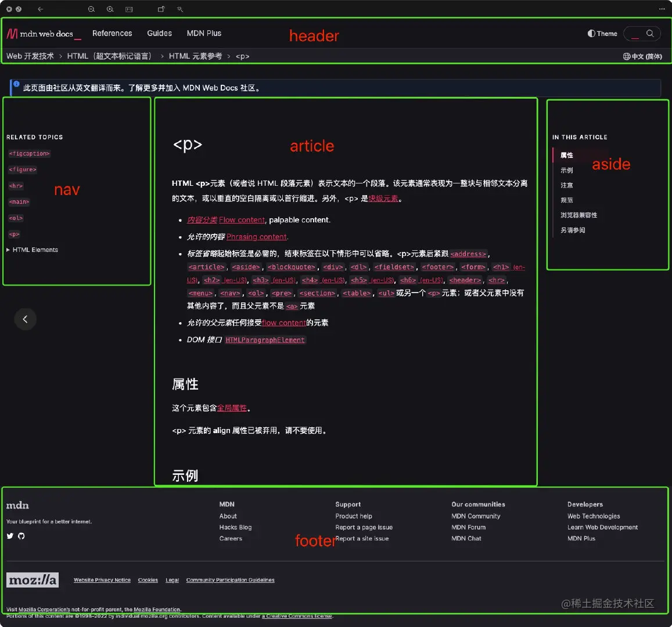
Task: Open the References menu
Action: coord(112,34)
